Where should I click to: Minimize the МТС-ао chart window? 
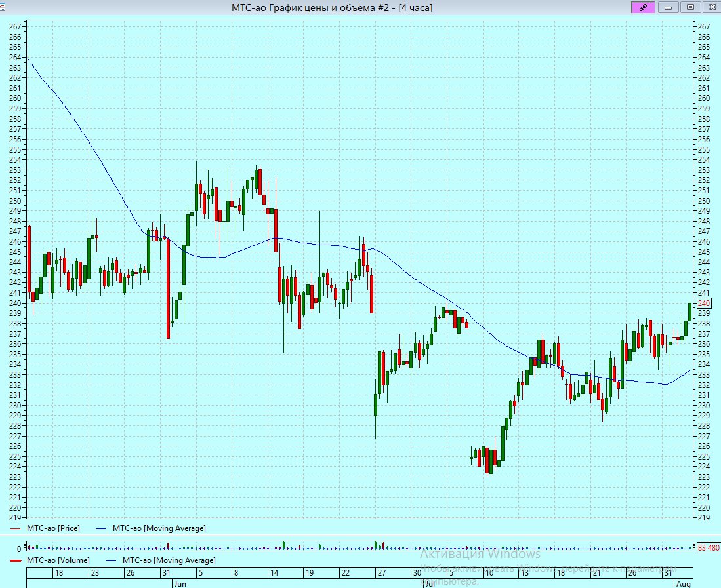(x=668, y=7)
